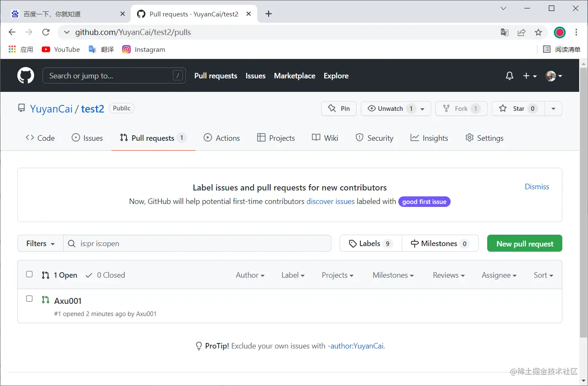The image size is (588, 386).
Task: Switch to the Projects tab
Action: coord(276,138)
